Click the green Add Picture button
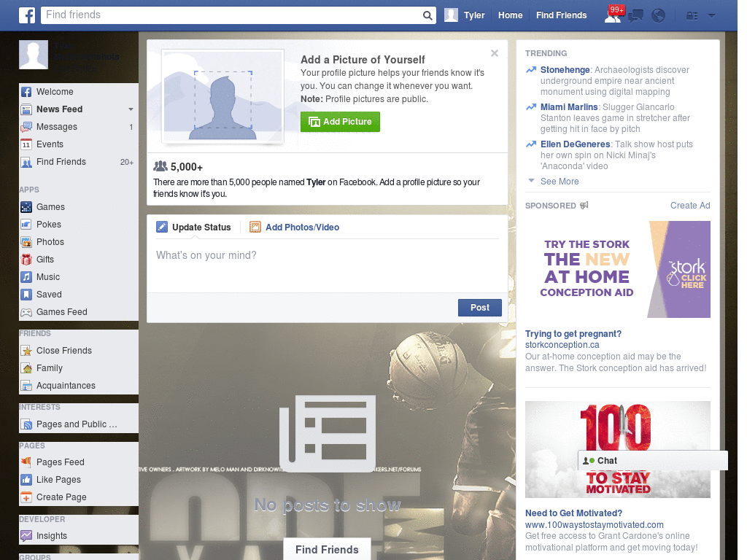Screen dimensions: 747x560 (340, 122)
